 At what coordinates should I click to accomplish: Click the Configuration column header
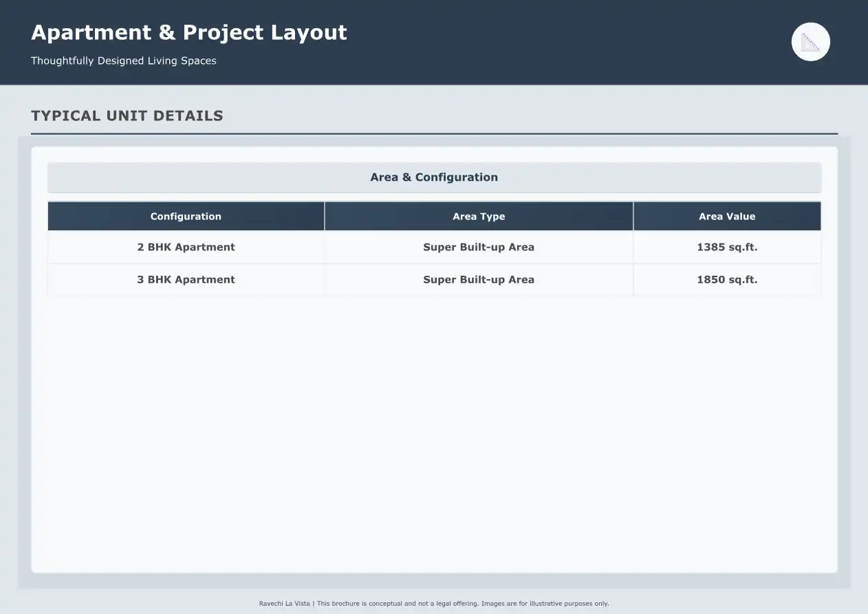186,217
